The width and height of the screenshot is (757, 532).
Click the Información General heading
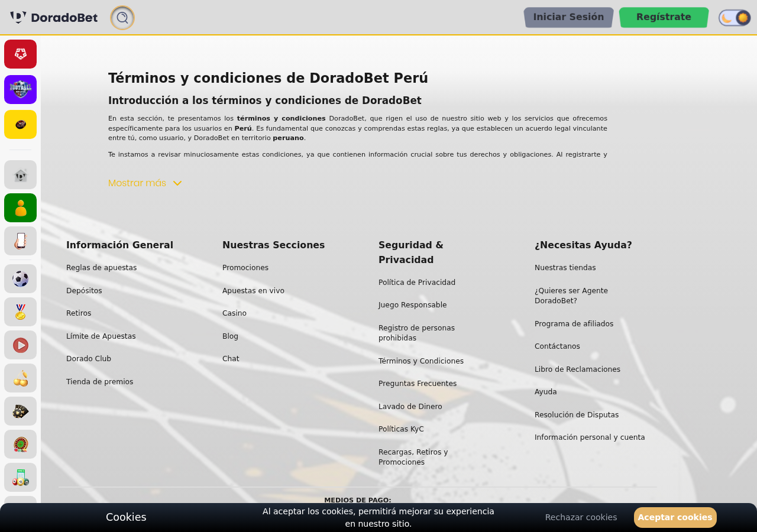click(119, 245)
